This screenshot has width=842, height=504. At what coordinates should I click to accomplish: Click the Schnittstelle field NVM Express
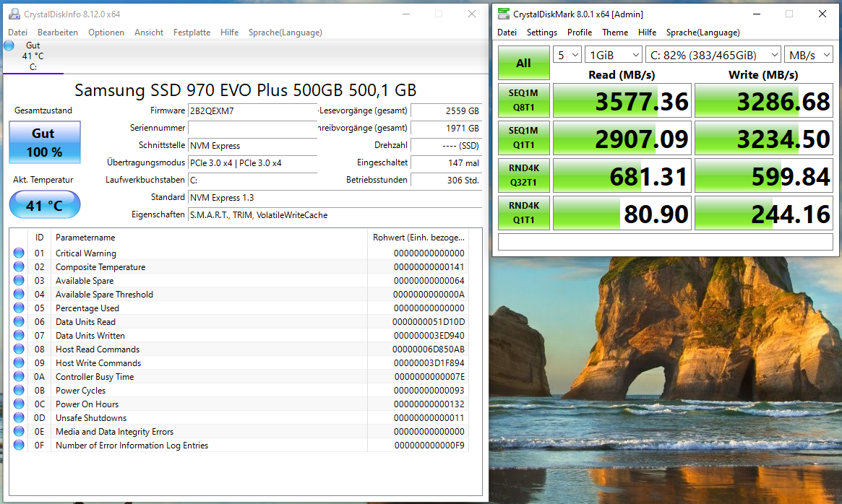coord(252,145)
